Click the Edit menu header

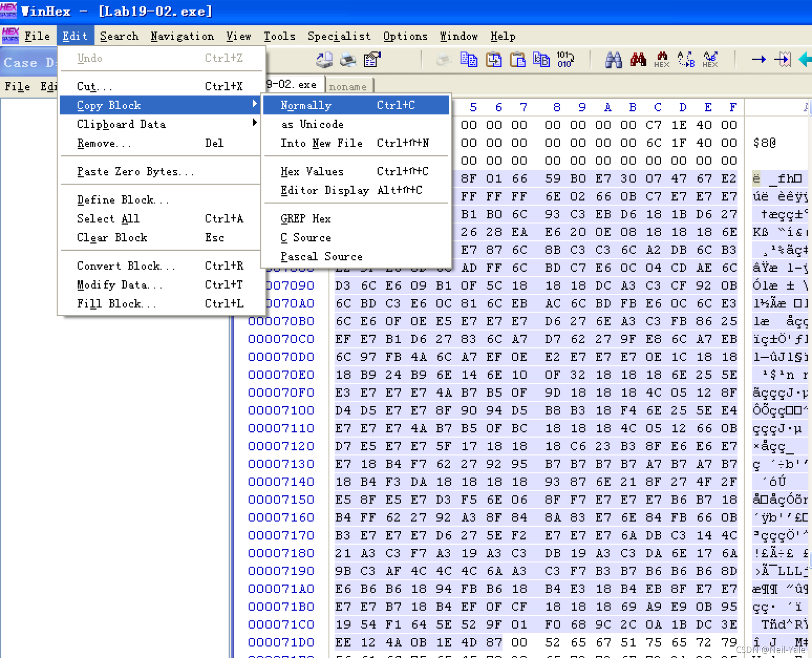75,36
